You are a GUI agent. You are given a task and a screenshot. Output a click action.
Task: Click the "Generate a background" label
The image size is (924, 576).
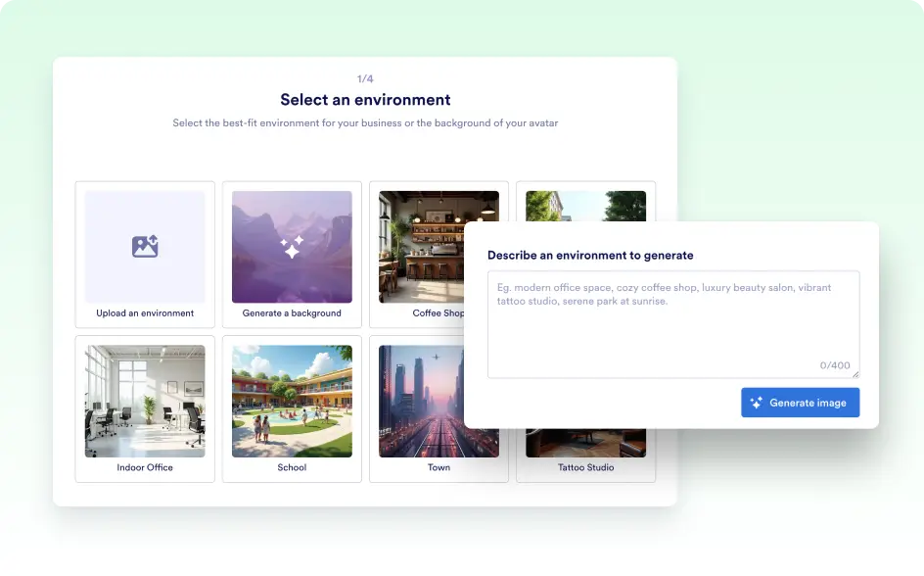pos(292,313)
